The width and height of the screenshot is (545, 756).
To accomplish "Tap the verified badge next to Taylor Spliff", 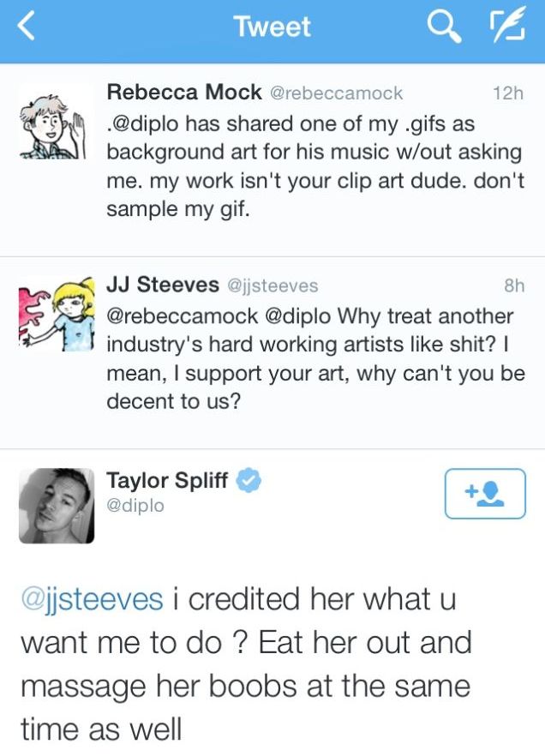I will [248, 480].
